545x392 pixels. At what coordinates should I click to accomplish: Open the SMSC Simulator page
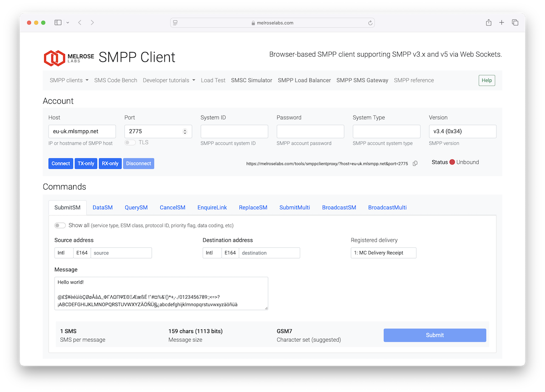(251, 80)
